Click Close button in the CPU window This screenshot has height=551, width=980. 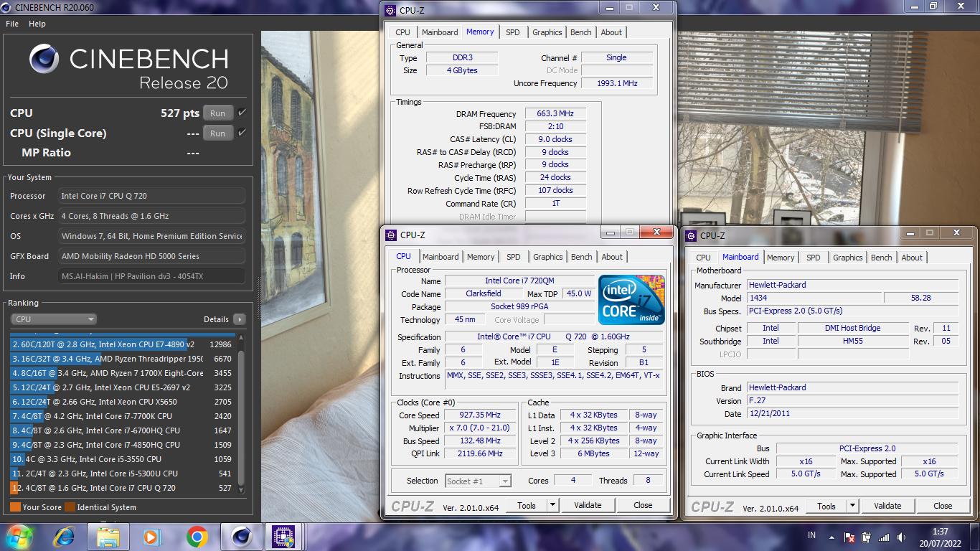click(643, 505)
